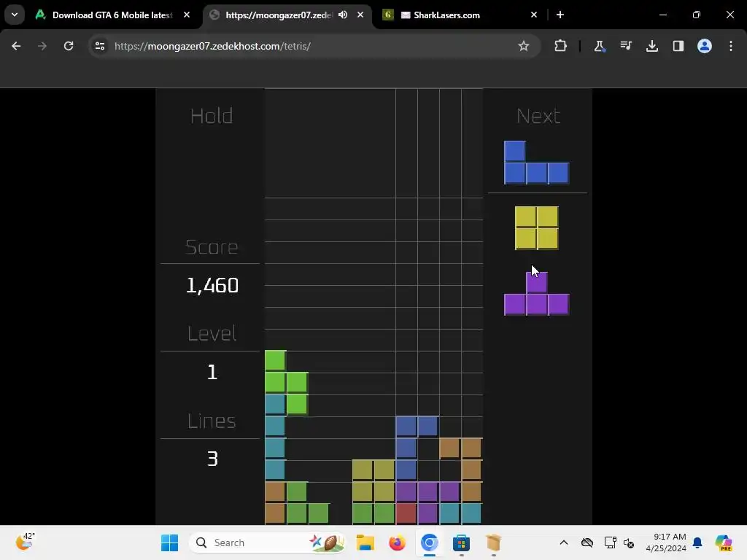Open the cloud sync tray icon

coord(587,542)
